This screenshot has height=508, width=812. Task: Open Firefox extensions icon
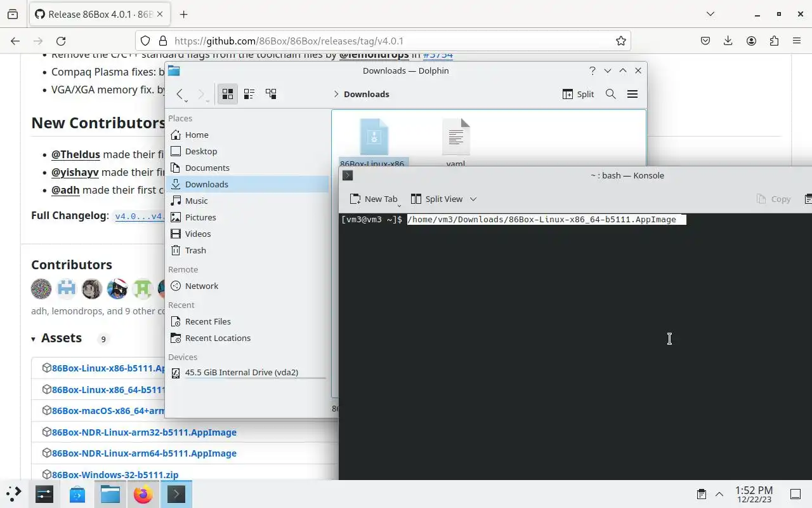pos(774,41)
